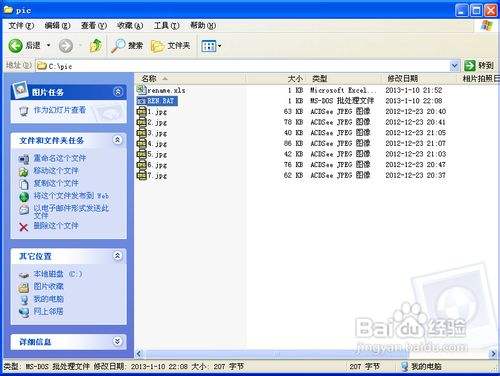Maximize the pic window
The image size is (500, 376).
point(476,10)
